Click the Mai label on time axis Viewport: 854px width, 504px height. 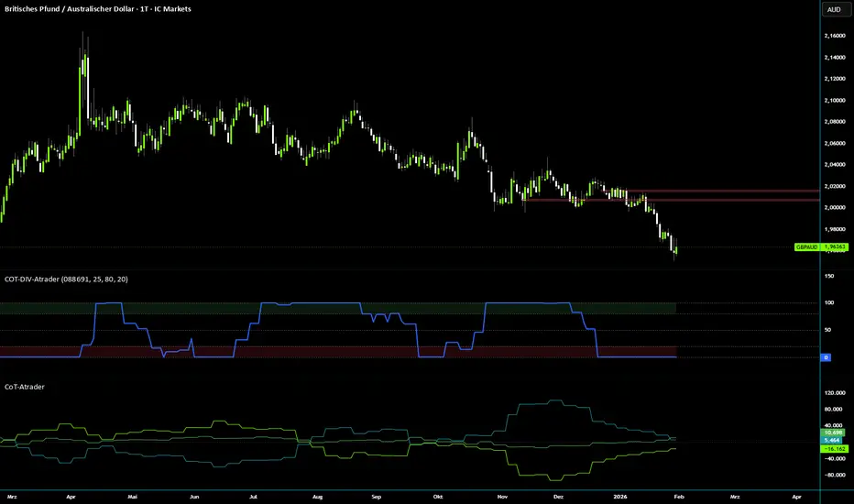pyautogui.click(x=132, y=497)
